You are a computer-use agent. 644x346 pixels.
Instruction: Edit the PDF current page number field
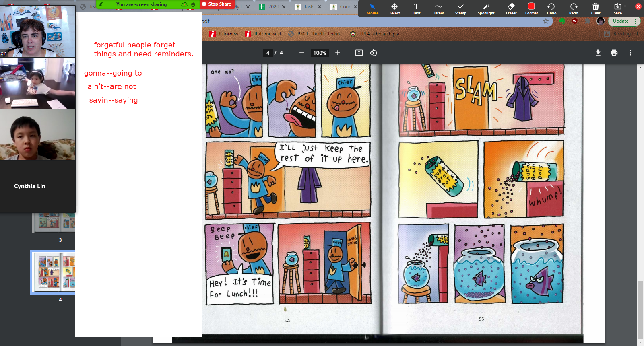tap(268, 53)
